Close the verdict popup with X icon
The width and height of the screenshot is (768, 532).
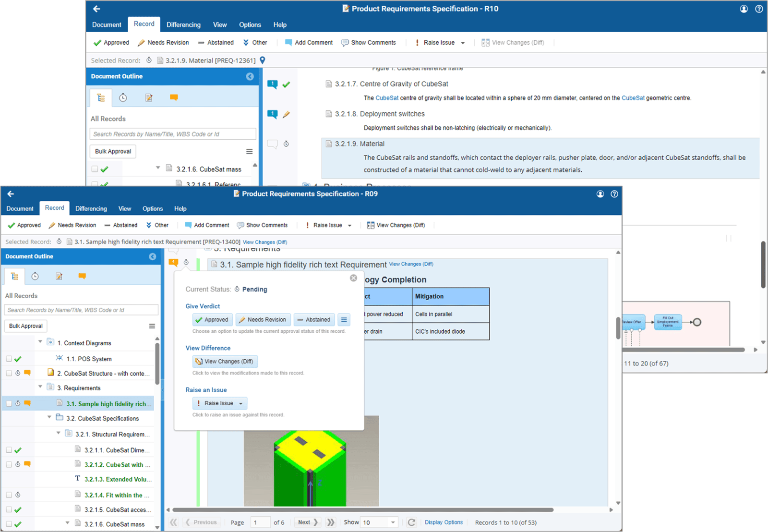point(353,278)
